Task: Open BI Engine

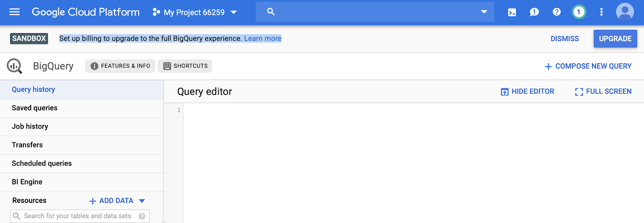Action: tap(82, 182)
